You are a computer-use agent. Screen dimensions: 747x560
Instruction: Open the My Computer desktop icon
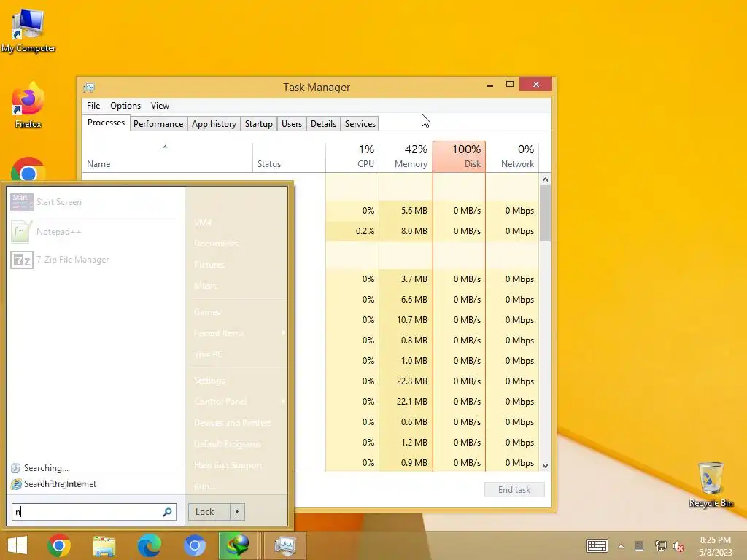click(x=28, y=30)
